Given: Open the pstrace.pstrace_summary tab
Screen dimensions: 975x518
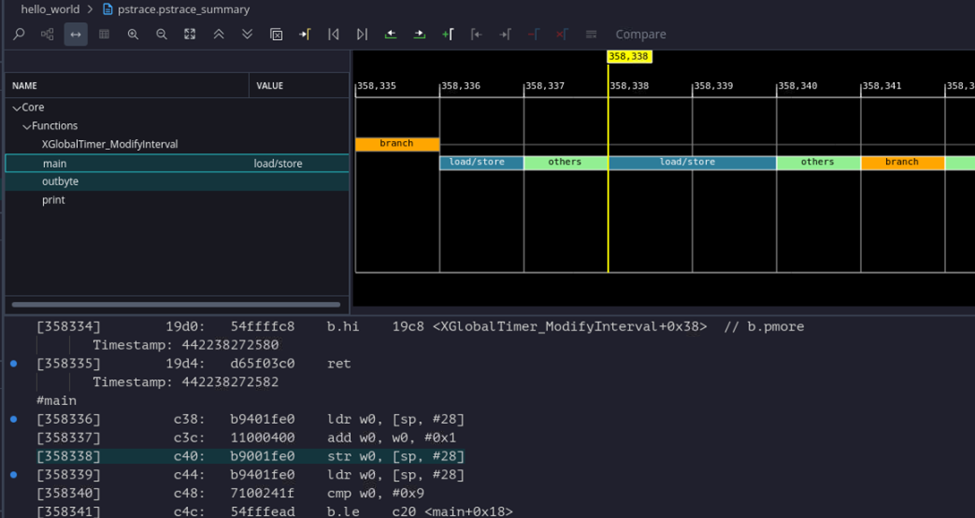Looking at the screenshot, I should pos(183,9).
